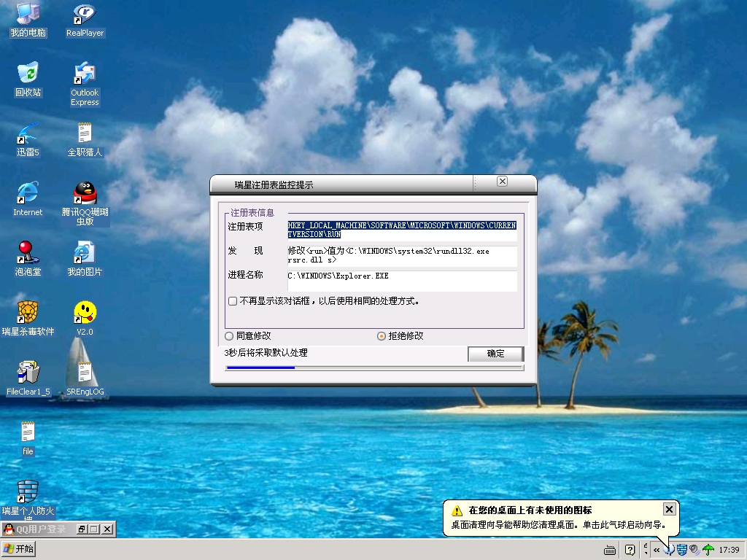Maximize the QQ用户登录 window
Image resolution: width=747 pixels, height=560 pixels.
(94, 529)
